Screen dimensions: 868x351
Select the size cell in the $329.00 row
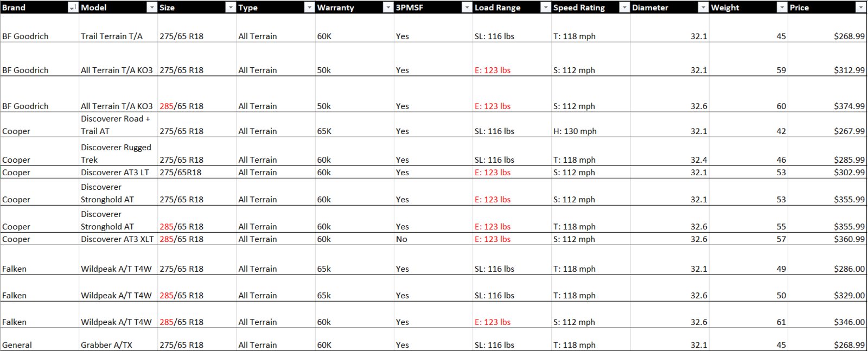pos(197,288)
